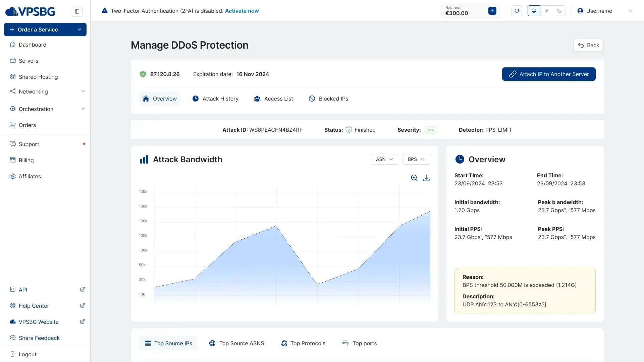Collapse the sidebar with panel icon
The width and height of the screenshot is (644, 362).
click(x=77, y=11)
